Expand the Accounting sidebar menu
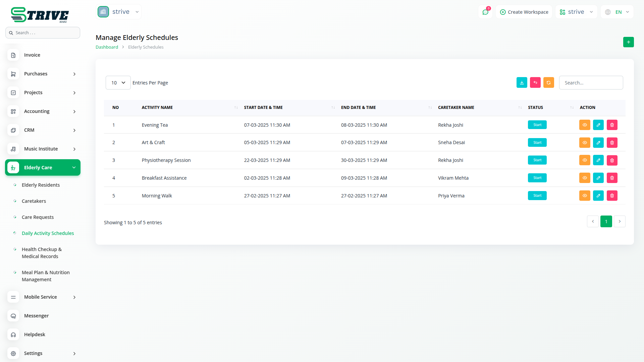644x362 pixels. coord(43,111)
